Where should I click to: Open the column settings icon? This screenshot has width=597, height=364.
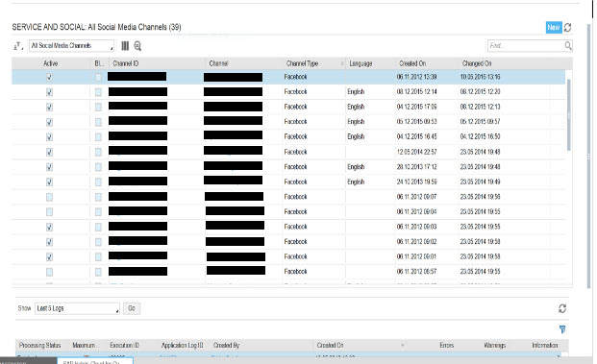(x=125, y=46)
